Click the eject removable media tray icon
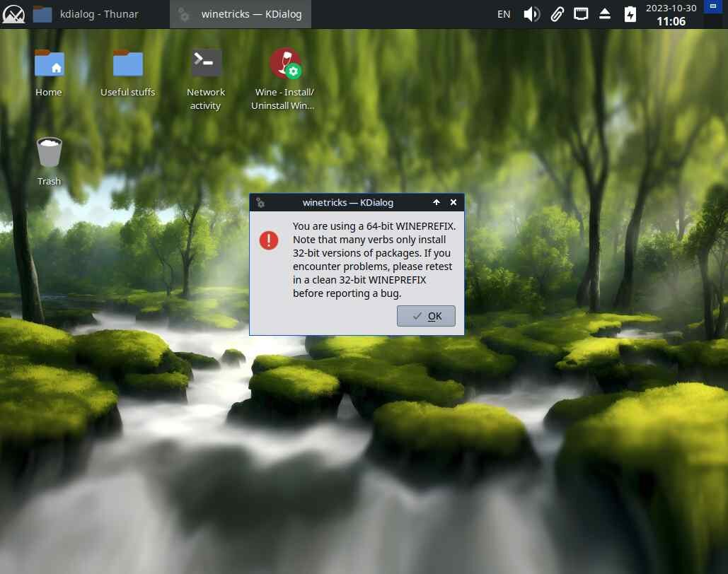This screenshot has width=728, height=574. coord(604,14)
